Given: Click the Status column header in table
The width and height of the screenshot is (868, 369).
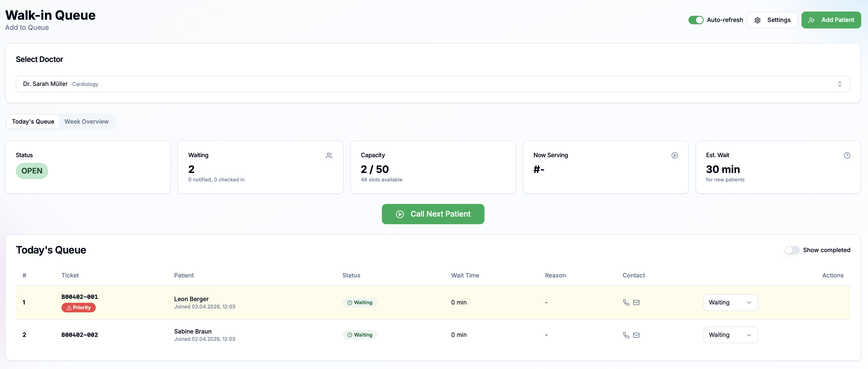Looking at the screenshot, I should [351, 275].
